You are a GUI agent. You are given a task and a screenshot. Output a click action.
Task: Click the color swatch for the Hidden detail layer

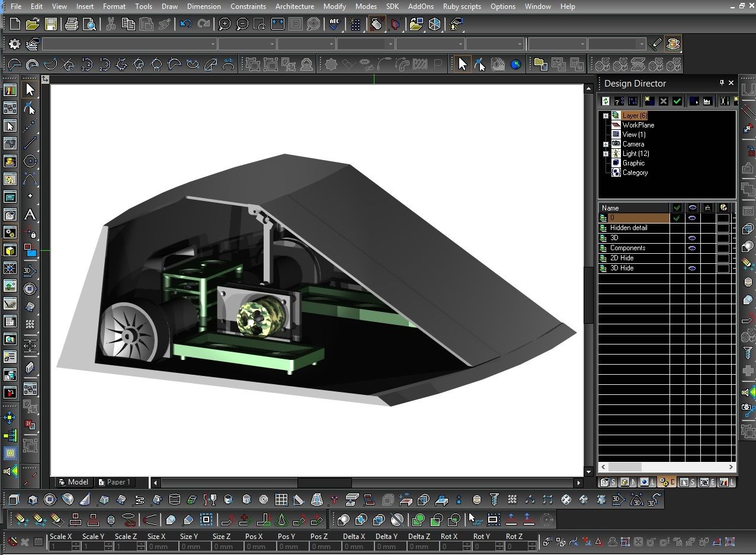pyautogui.click(x=722, y=228)
